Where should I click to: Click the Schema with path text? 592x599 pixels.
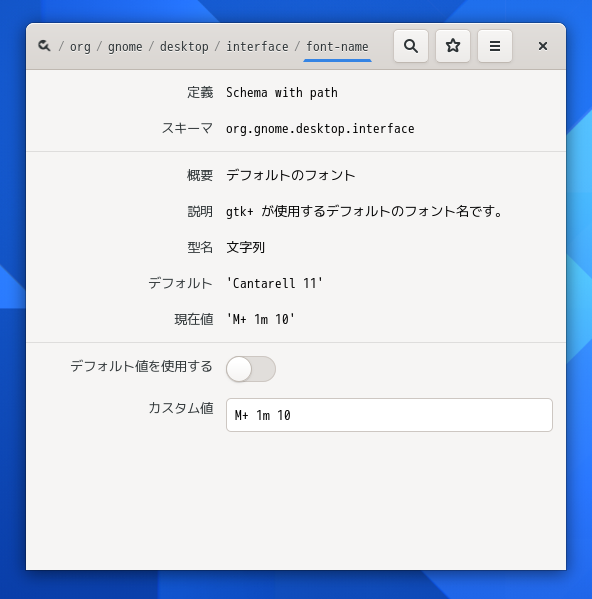pyautogui.click(x=282, y=93)
